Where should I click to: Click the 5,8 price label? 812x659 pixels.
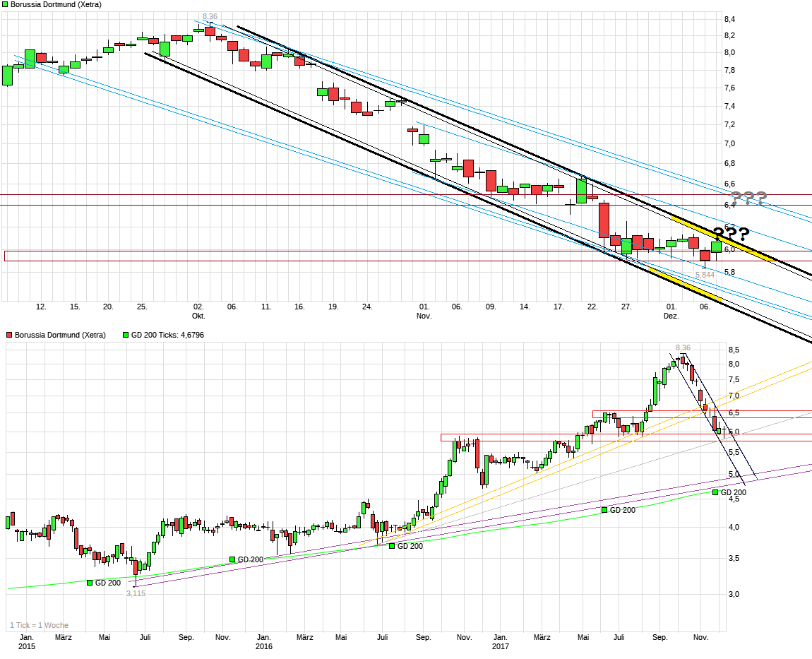click(x=729, y=272)
